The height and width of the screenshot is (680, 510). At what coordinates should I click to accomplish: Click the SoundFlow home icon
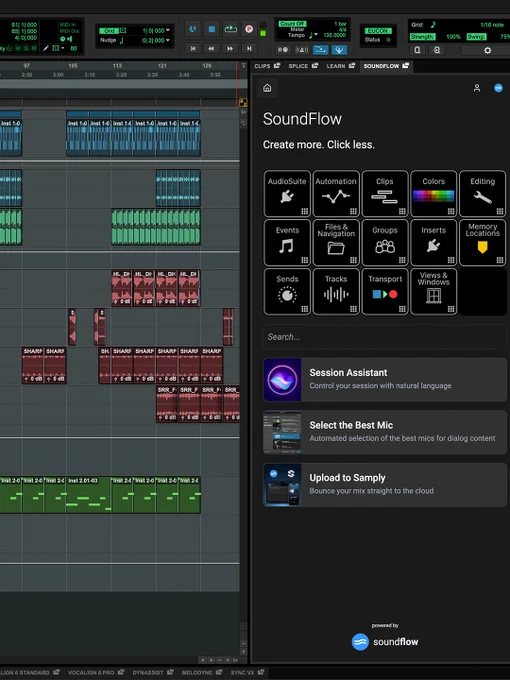(x=267, y=88)
